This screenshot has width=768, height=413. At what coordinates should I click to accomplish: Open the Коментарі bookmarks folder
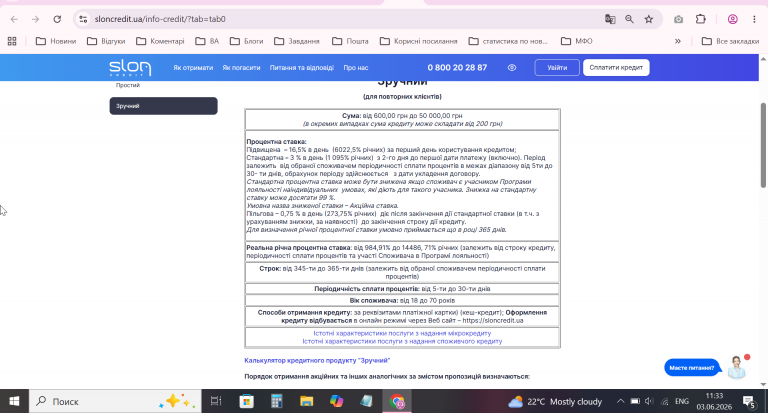tap(160, 41)
